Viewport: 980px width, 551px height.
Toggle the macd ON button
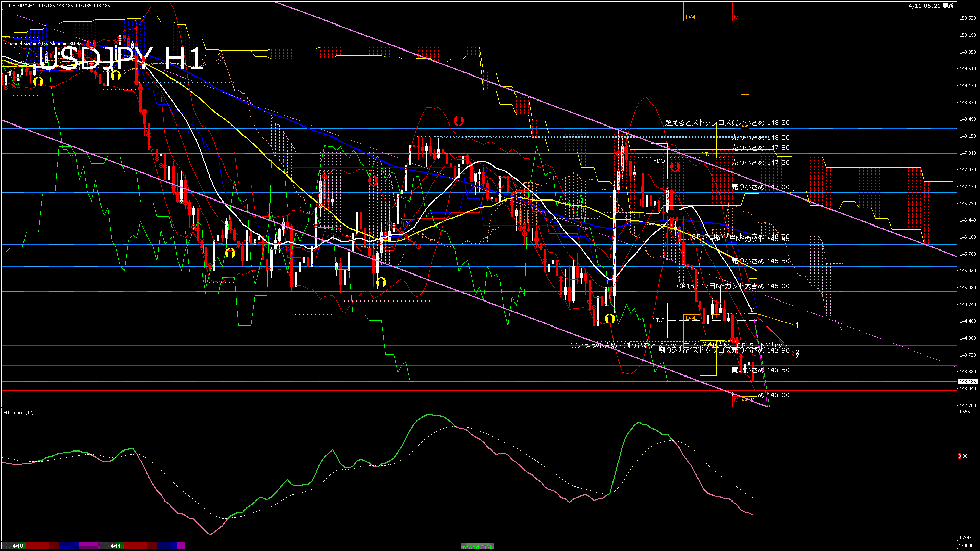tap(477, 546)
